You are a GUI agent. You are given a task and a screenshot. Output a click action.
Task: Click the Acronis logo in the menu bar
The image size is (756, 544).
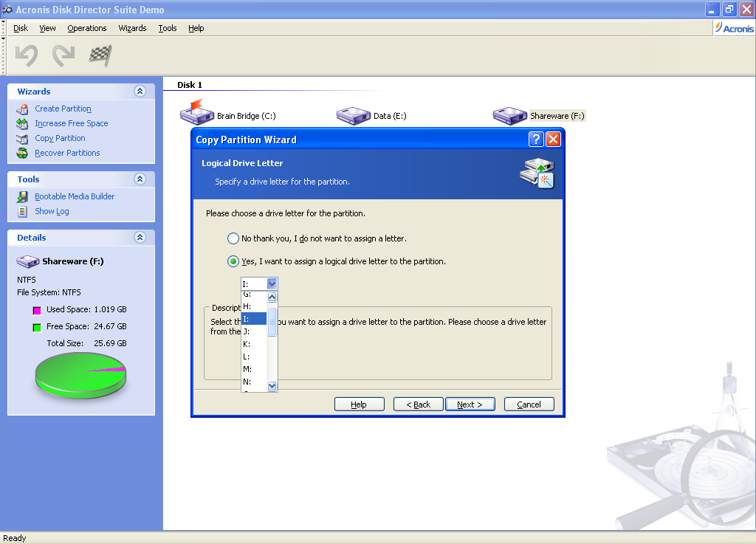point(734,28)
